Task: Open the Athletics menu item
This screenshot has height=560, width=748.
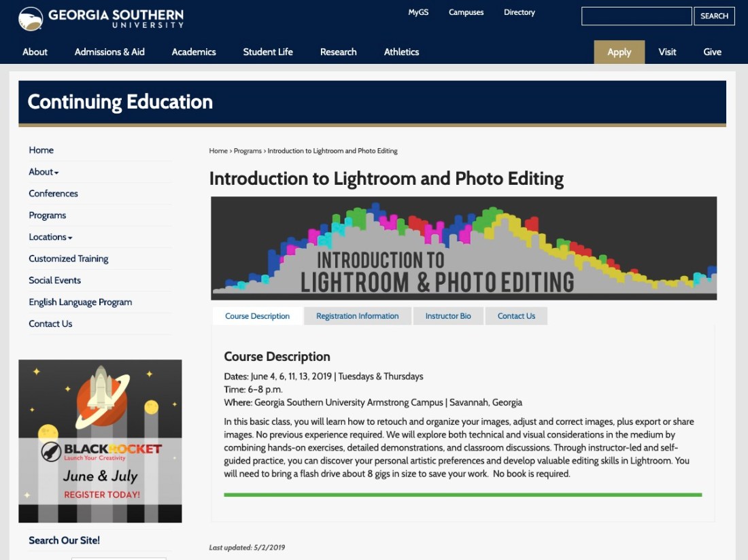Action: [401, 52]
